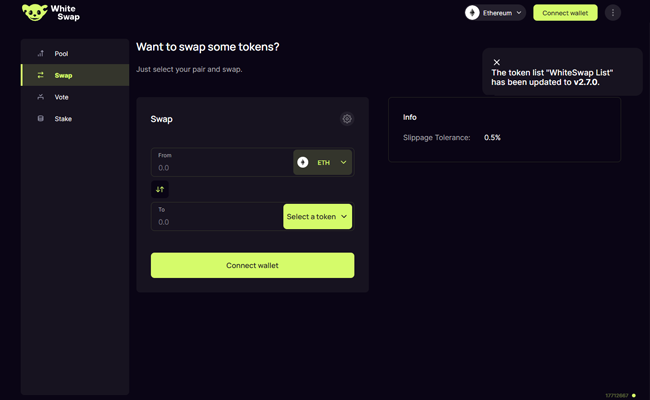650x400 pixels.
Task: Open swap settings gear icon
Action: click(x=347, y=119)
